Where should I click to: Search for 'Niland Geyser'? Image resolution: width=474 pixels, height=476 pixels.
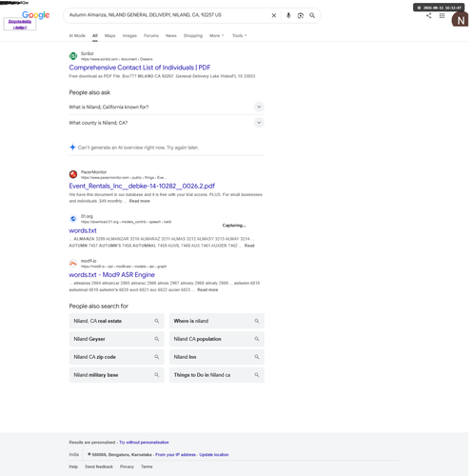116,339
